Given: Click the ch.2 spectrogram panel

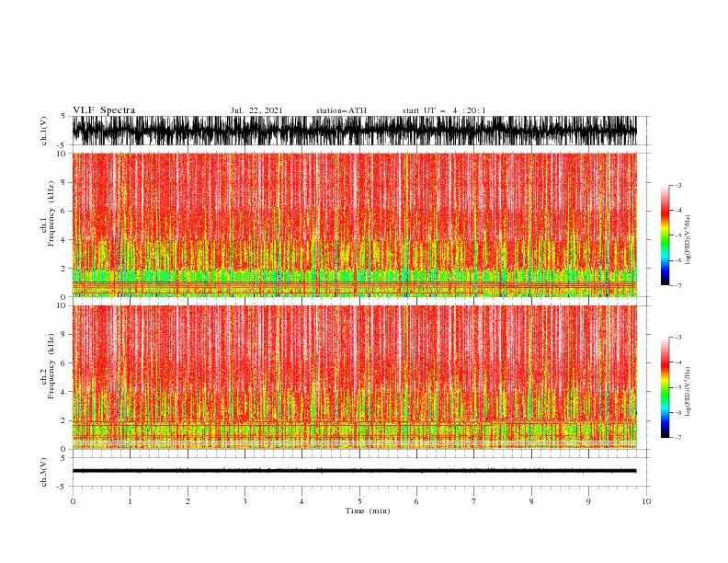Looking at the screenshot, I should point(355,377).
